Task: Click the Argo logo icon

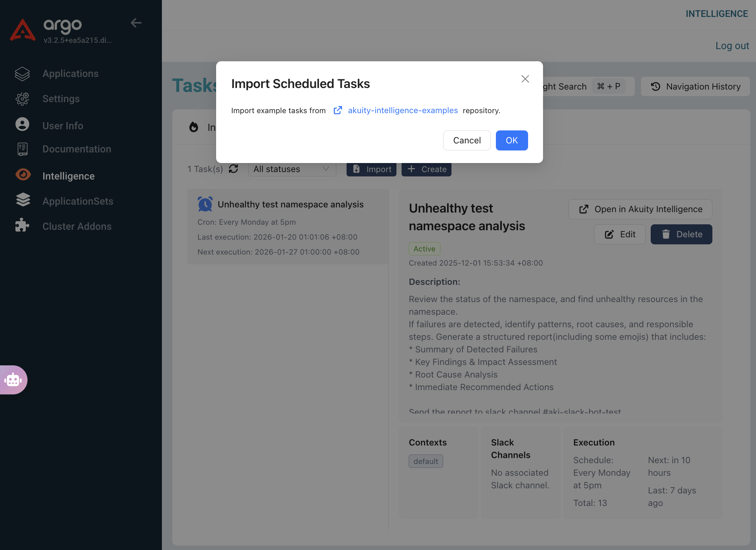Action: click(x=23, y=30)
